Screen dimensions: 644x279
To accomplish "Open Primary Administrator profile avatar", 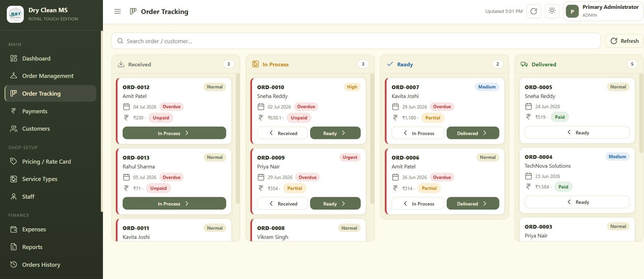I will tap(572, 11).
